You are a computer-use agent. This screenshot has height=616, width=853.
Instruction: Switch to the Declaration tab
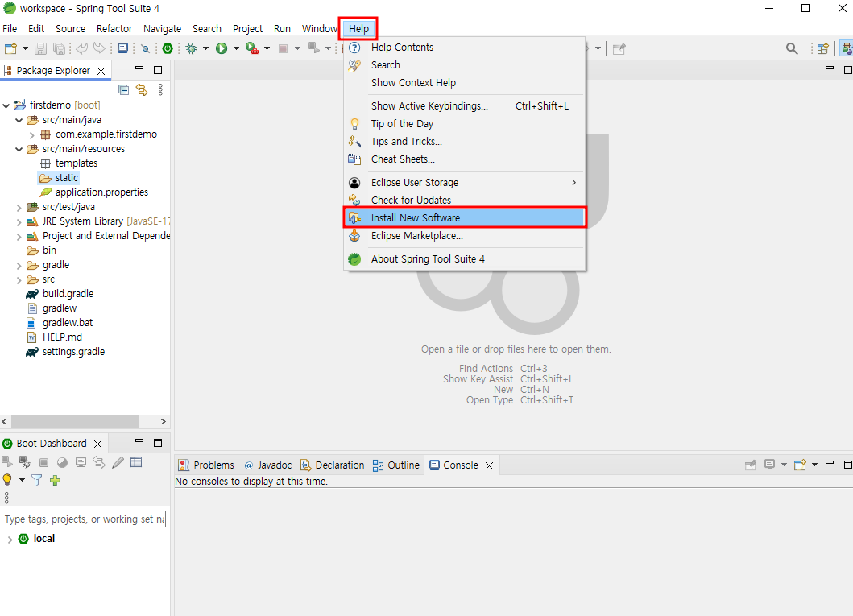pyautogui.click(x=333, y=465)
